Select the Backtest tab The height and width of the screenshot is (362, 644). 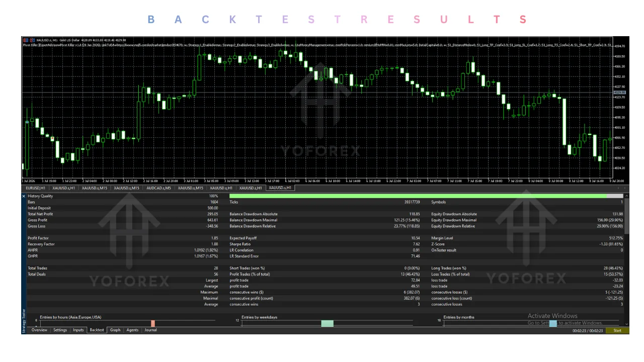click(97, 330)
